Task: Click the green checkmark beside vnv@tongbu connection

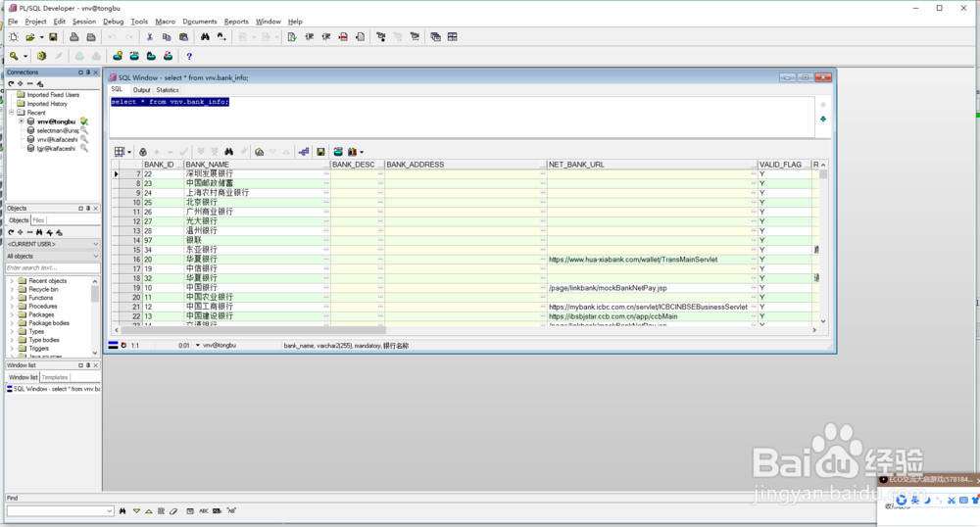Action: tap(83, 121)
